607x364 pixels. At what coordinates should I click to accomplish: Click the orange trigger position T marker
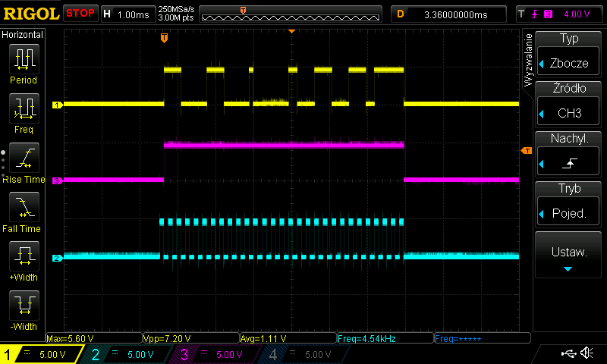click(164, 38)
